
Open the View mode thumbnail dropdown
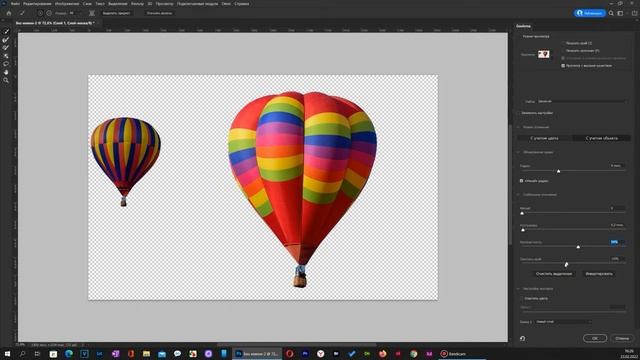(x=545, y=54)
